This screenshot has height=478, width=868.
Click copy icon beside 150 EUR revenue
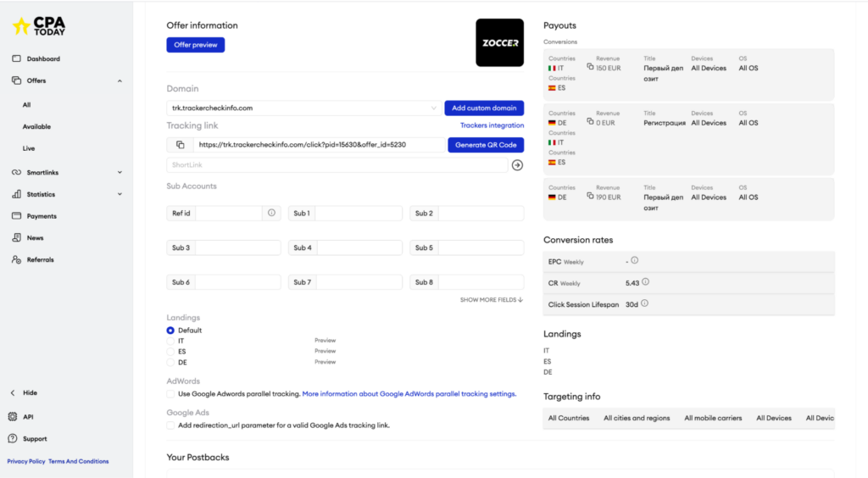pos(590,66)
